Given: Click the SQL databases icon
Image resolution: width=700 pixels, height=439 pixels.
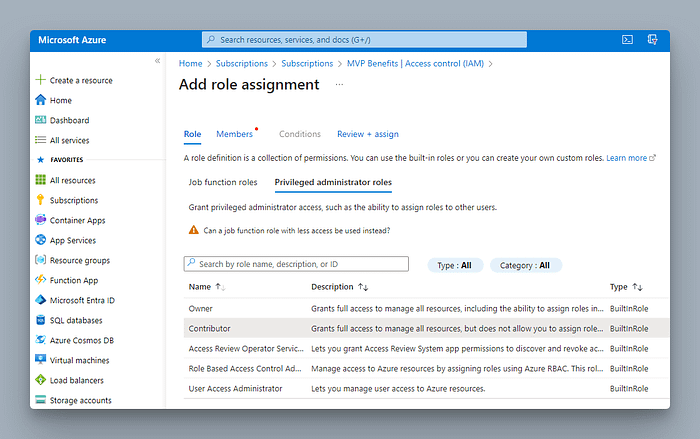Looking at the screenshot, I should (40, 320).
